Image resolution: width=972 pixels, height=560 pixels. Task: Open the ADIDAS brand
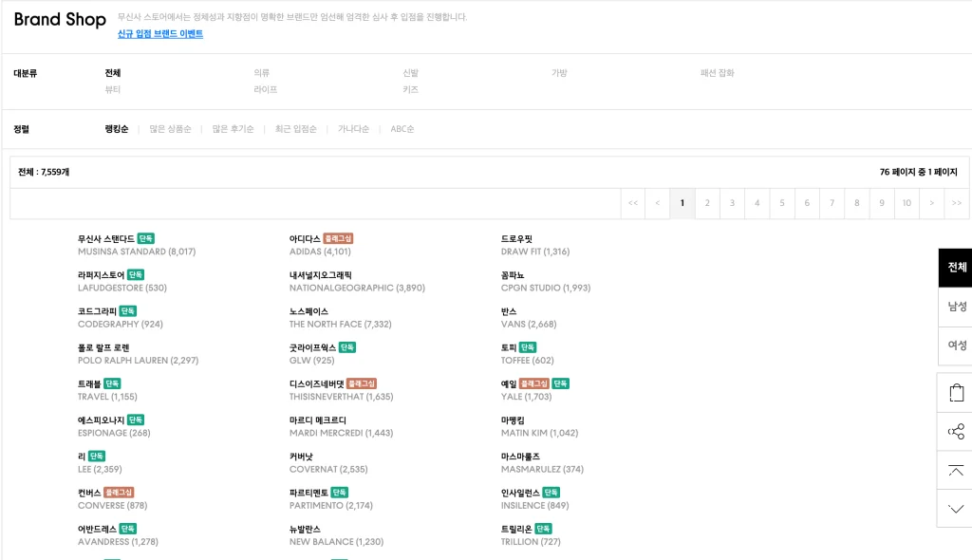click(320, 252)
